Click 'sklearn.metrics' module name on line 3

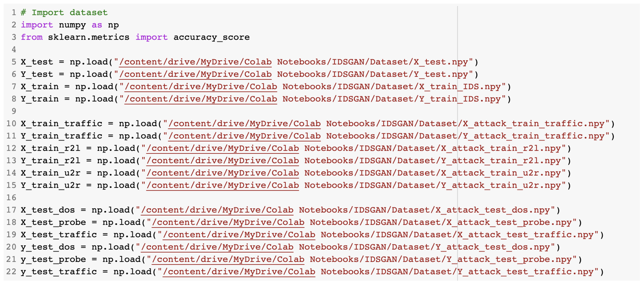tap(89, 37)
